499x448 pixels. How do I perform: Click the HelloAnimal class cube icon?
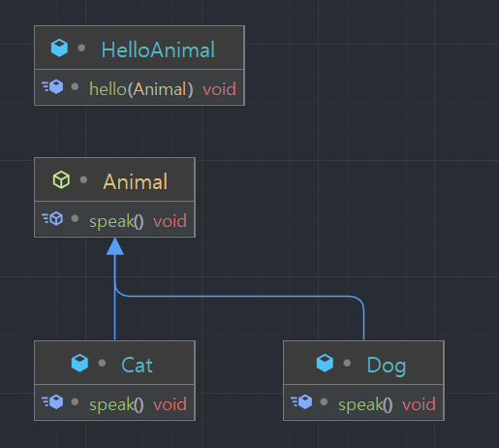(x=59, y=48)
